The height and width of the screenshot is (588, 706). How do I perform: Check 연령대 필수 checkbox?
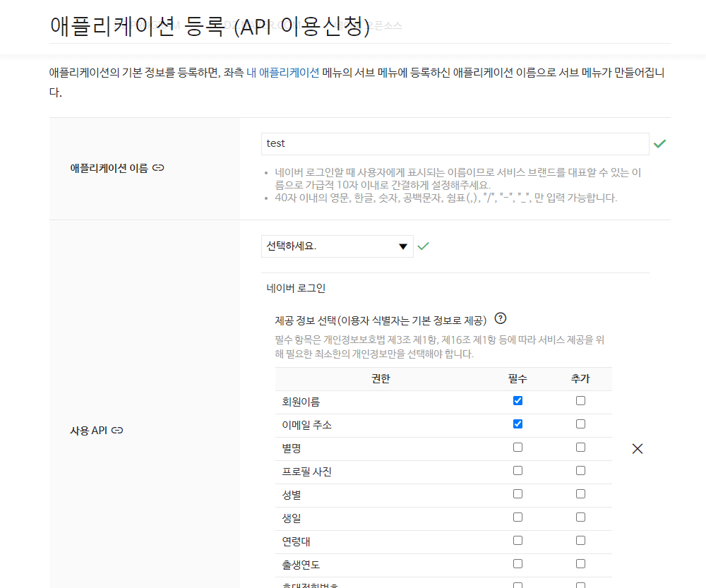(x=517, y=541)
